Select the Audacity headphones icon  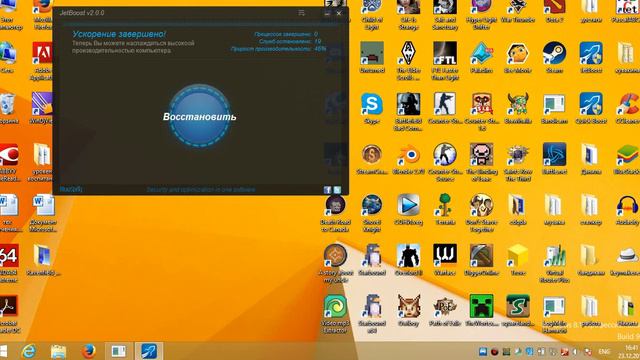627,209
